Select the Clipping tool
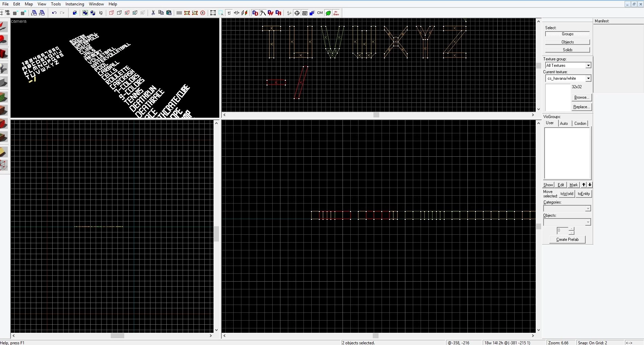 [x=3, y=152]
